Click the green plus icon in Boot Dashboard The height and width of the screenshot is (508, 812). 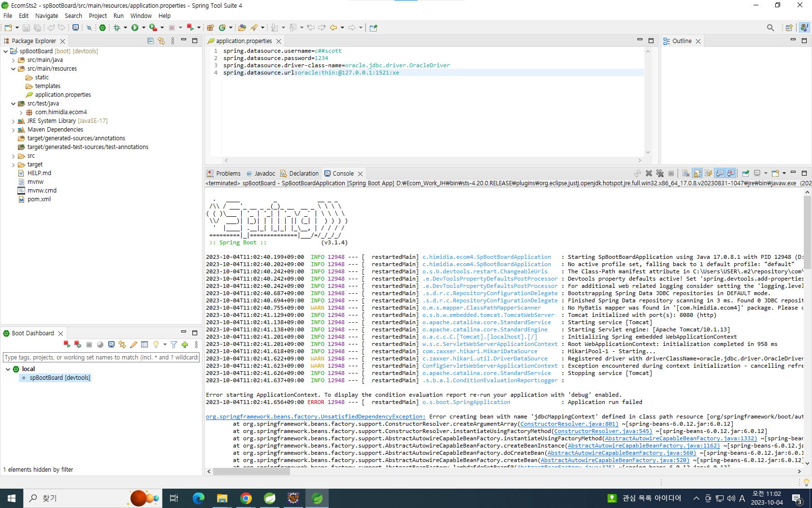tap(185, 344)
